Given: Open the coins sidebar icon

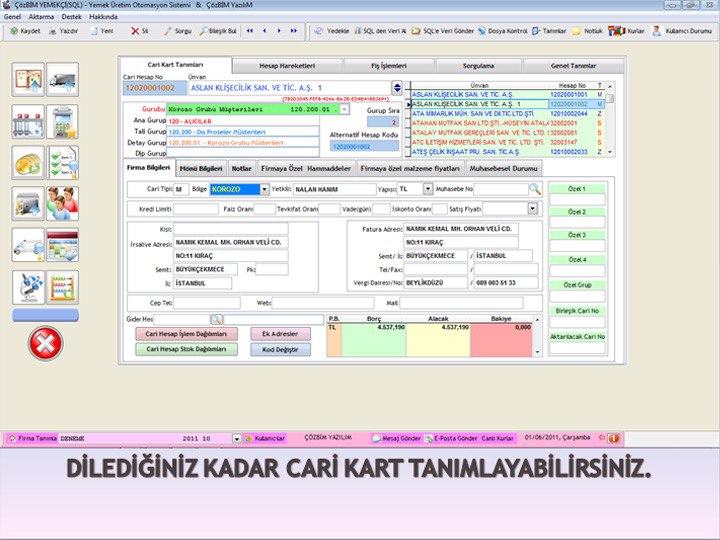Looking at the screenshot, I should pyautogui.click(x=27, y=162).
